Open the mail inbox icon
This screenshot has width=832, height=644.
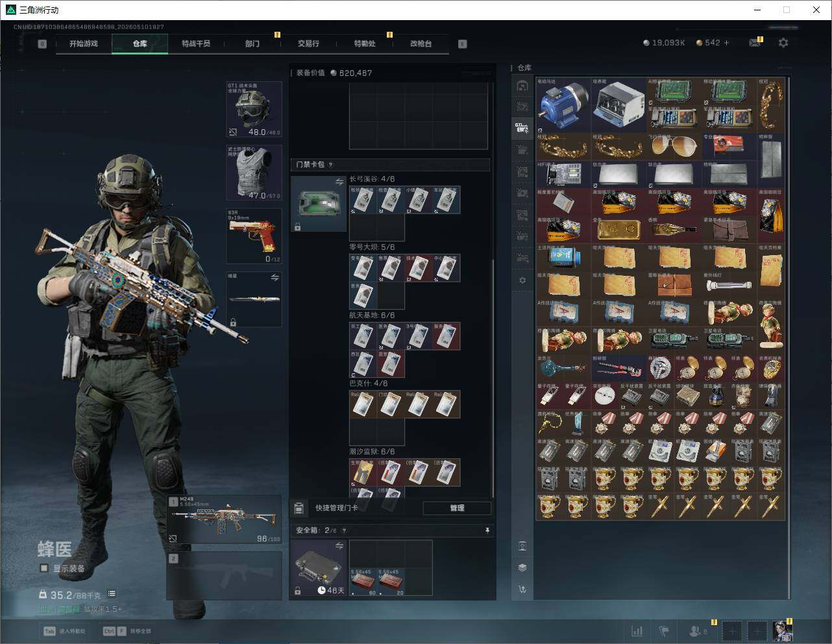point(754,43)
